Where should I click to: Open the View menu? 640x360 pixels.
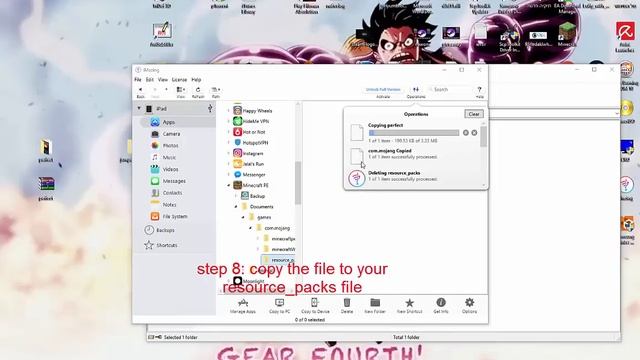(163, 80)
